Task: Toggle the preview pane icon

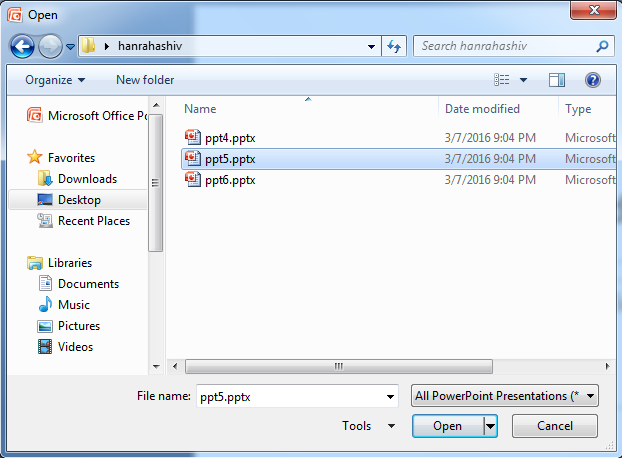Action: tap(557, 80)
